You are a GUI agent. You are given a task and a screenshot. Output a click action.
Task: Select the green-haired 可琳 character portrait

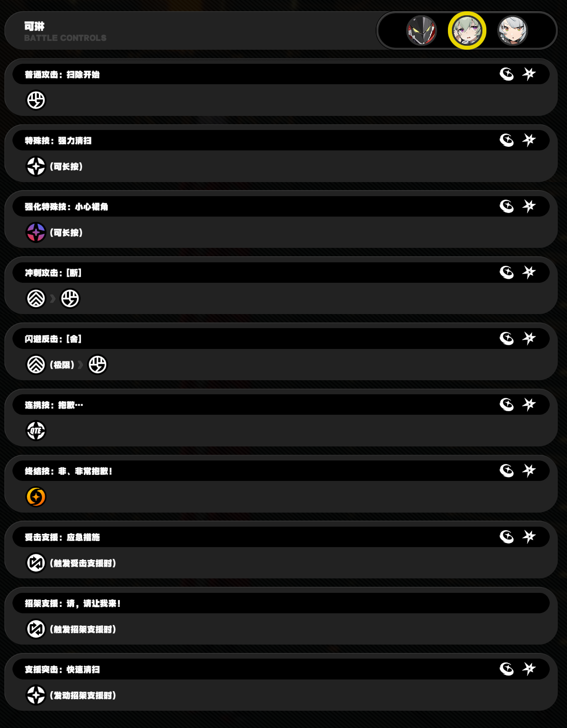tap(467, 30)
